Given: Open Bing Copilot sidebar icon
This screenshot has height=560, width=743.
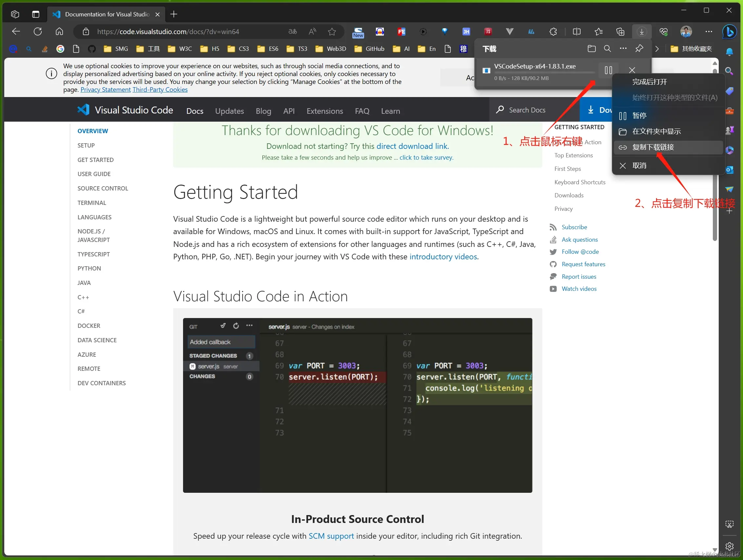Looking at the screenshot, I should pos(729,31).
